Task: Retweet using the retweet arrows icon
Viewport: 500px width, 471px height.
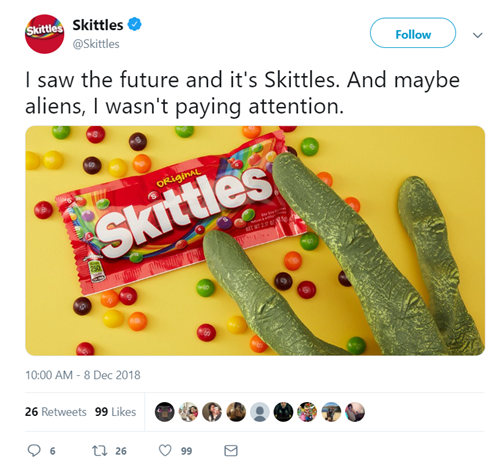Action: pos(99,451)
